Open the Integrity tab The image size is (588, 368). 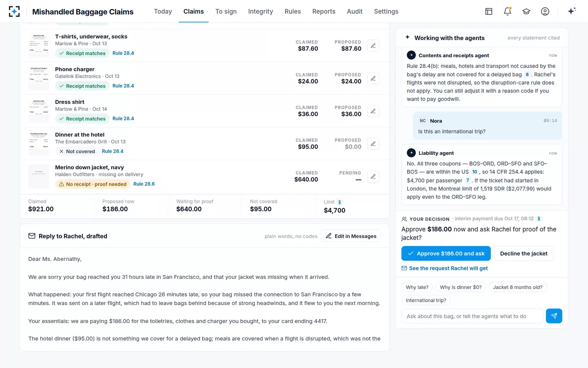261,11
